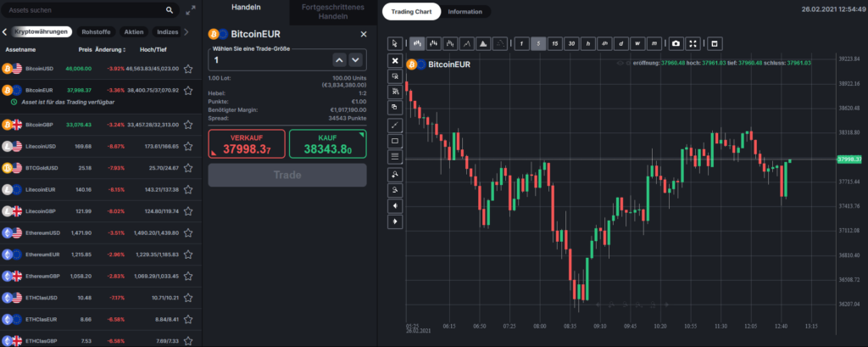The image size is (868, 347).
Task: Open the Kryptowährungen category
Action: (42, 31)
